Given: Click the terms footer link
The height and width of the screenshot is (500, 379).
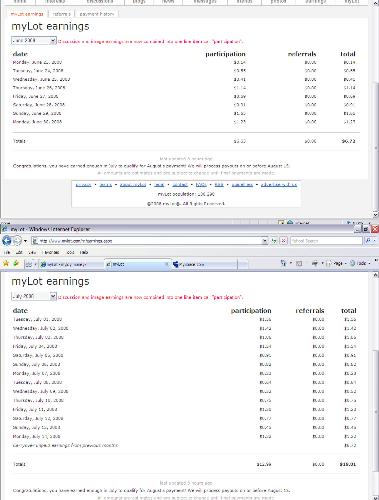Looking at the screenshot, I should pyautogui.click(x=106, y=185).
